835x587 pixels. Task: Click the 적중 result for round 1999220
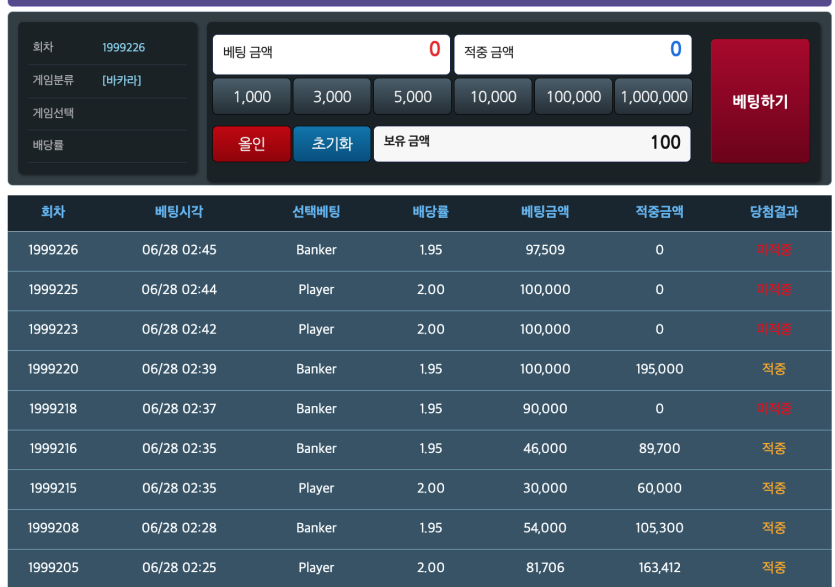coord(774,369)
